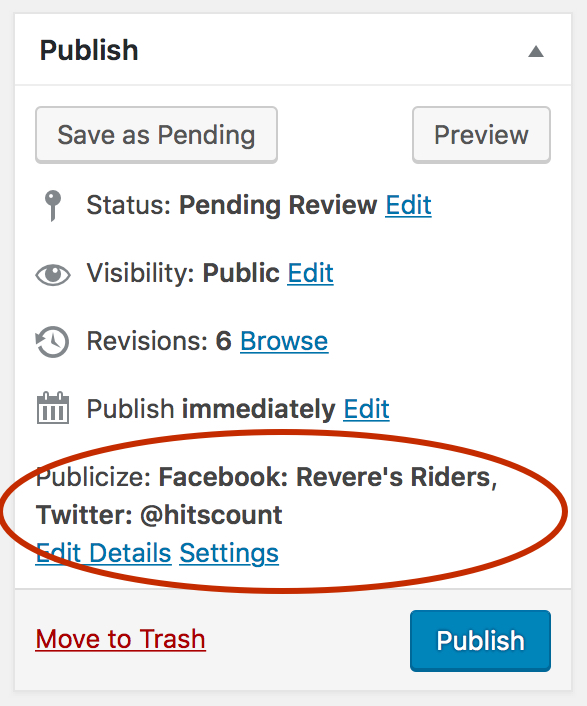Edit the Publish immediately schedule

[366, 409]
